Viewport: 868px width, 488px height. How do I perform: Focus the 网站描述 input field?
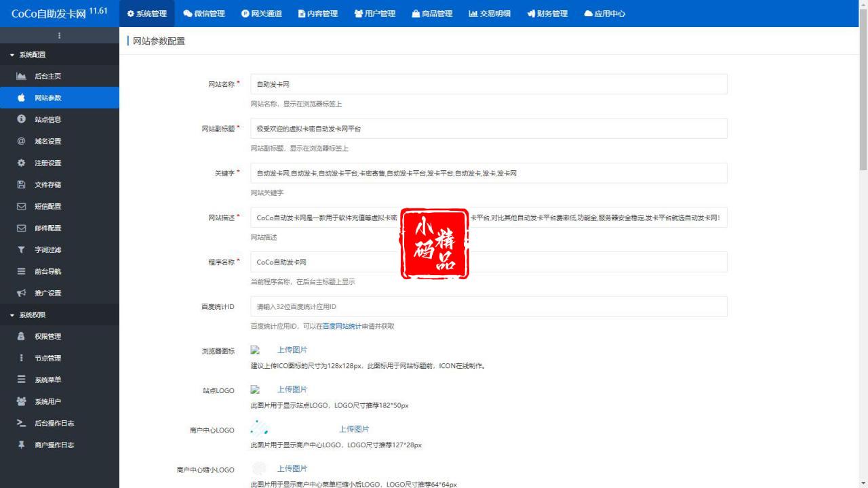click(489, 218)
